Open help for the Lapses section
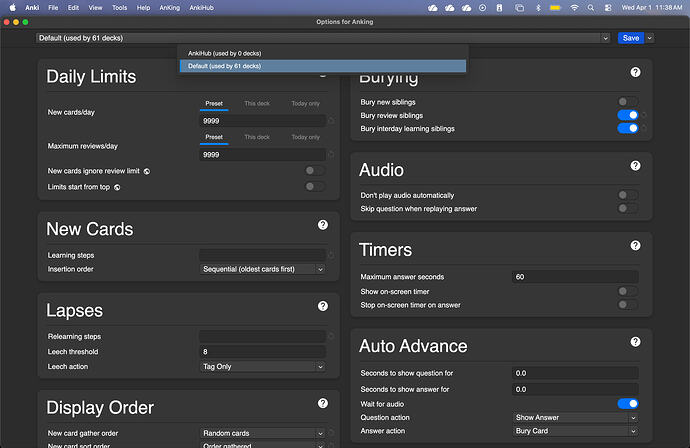Image resolution: width=690 pixels, height=448 pixels. tap(323, 306)
